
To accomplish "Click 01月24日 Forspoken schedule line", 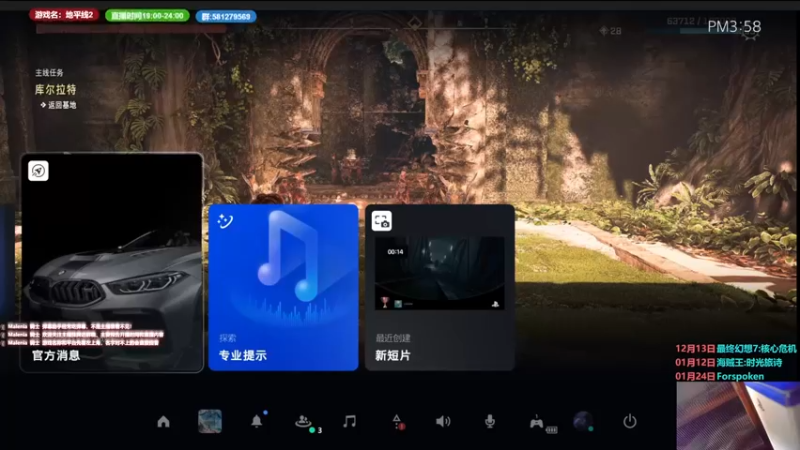I will point(720,376).
